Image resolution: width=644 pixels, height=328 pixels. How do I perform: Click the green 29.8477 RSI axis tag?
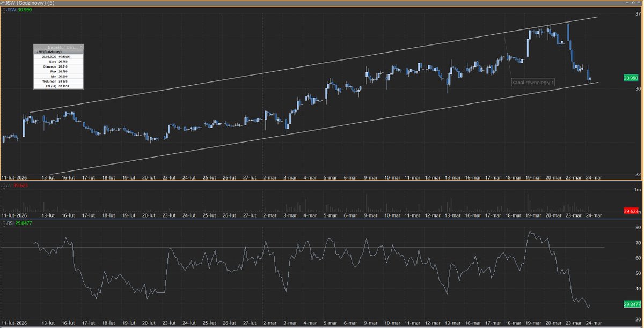click(632, 304)
